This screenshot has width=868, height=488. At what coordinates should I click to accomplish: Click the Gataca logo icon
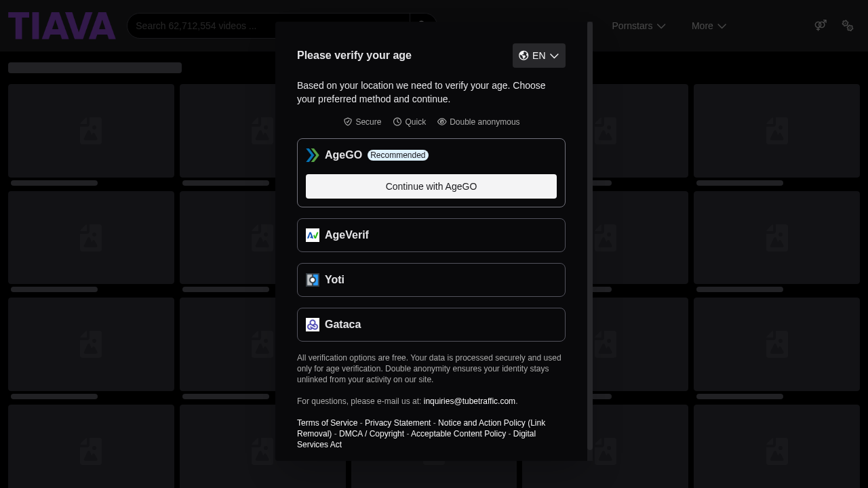(313, 325)
